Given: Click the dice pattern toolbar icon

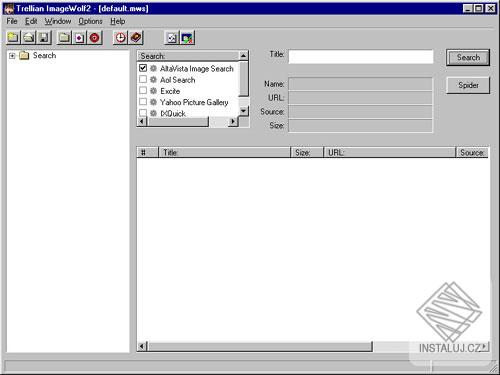Looking at the screenshot, I should (x=172, y=38).
